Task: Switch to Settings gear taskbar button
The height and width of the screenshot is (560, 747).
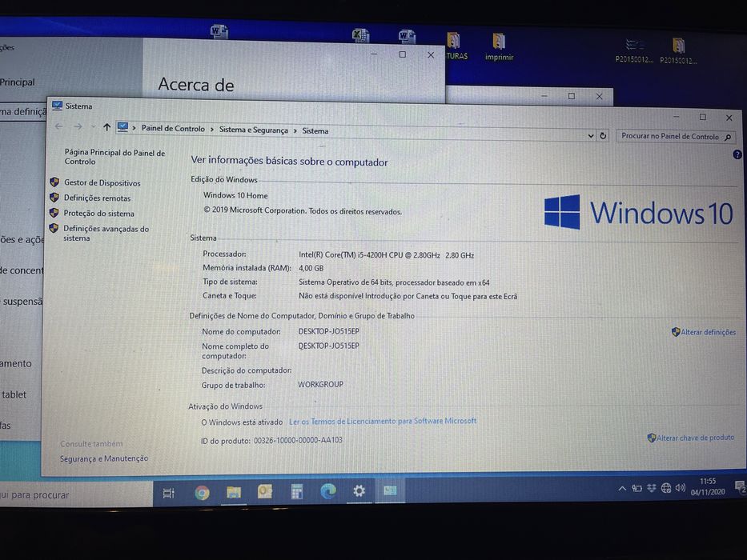Action: (359, 490)
